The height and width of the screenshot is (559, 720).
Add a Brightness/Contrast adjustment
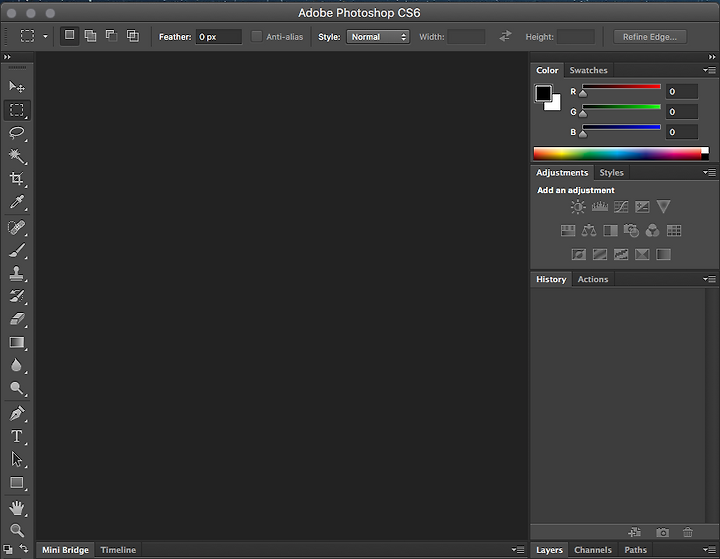(x=578, y=207)
